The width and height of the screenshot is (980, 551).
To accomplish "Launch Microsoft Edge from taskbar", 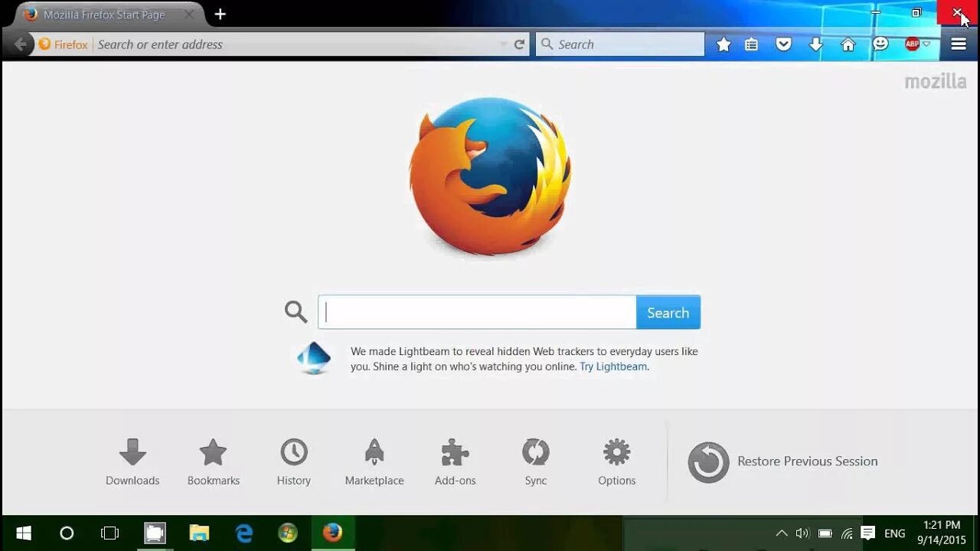I will (244, 533).
